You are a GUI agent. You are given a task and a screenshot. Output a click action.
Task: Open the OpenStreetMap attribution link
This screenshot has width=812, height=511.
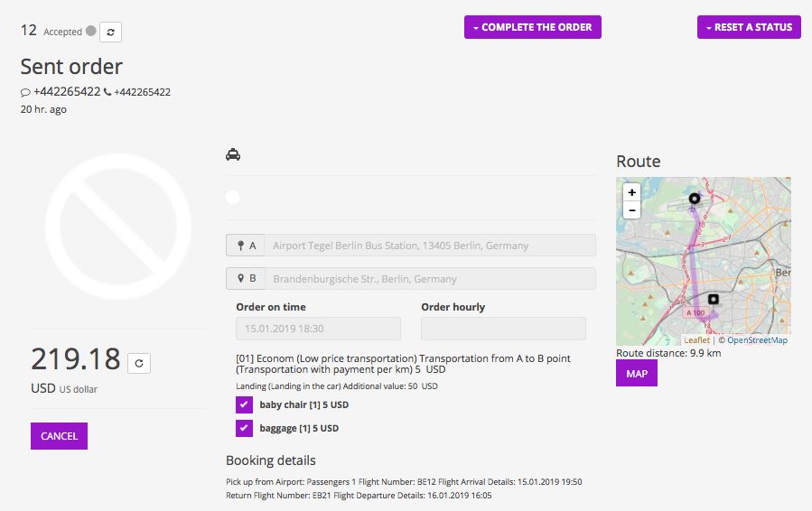click(x=757, y=340)
